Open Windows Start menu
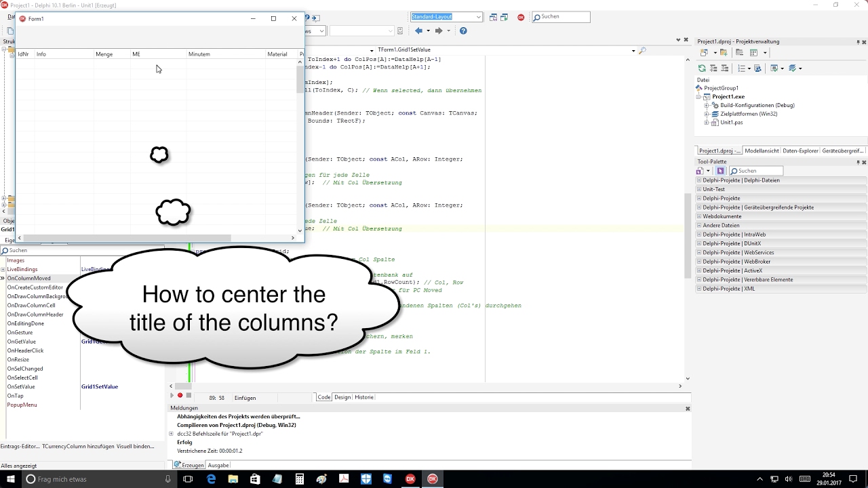The height and width of the screenshot is (488, 868). [11, 479]
